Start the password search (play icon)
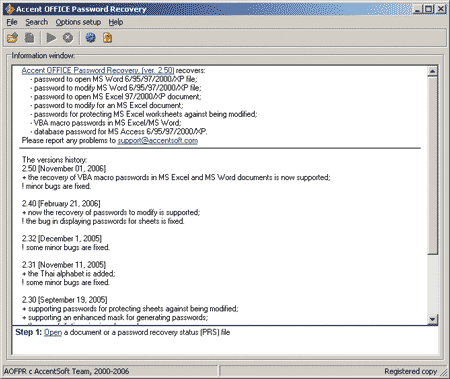 pos(51,38)
